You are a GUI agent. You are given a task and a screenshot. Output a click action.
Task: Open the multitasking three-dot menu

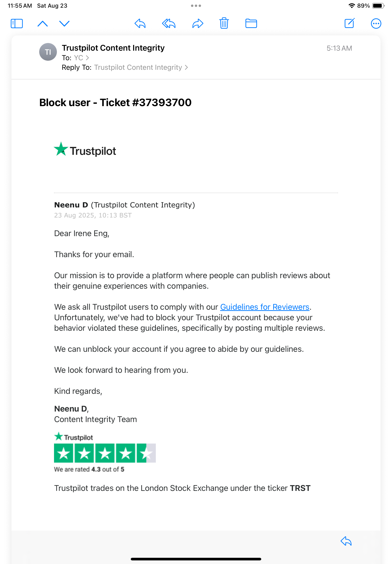(196, 6)
